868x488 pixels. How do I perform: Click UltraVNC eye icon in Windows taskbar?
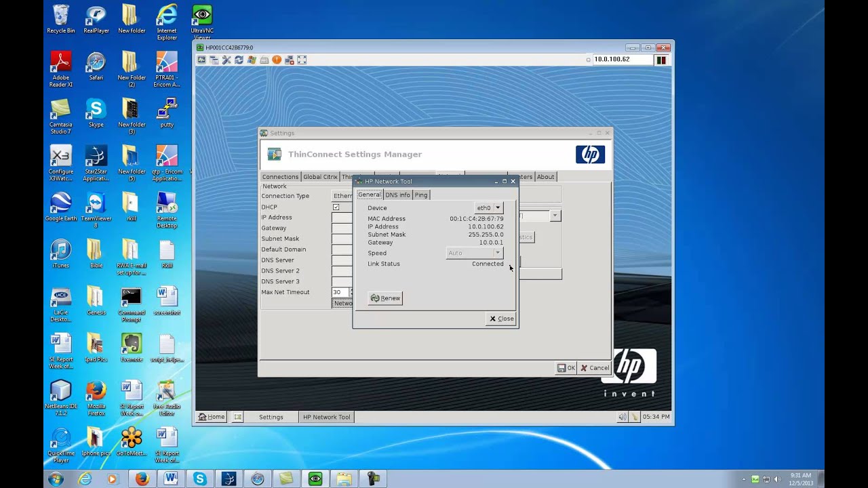pos(315,479)
